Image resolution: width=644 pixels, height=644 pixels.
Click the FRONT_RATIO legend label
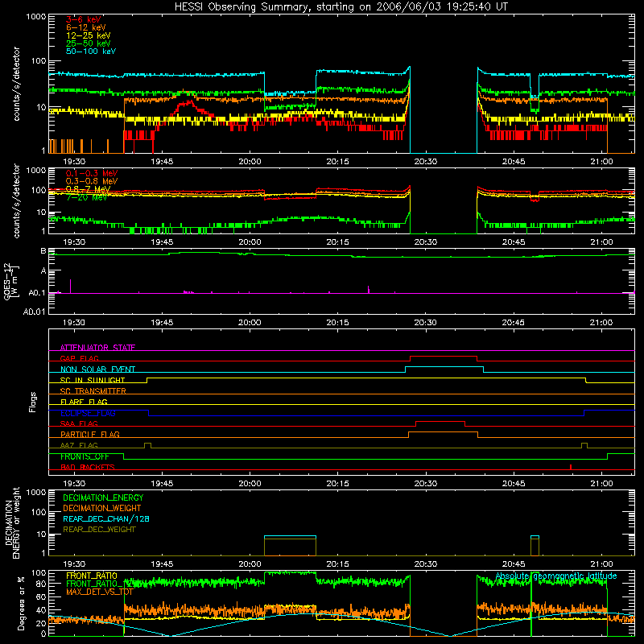coord(92,576)
